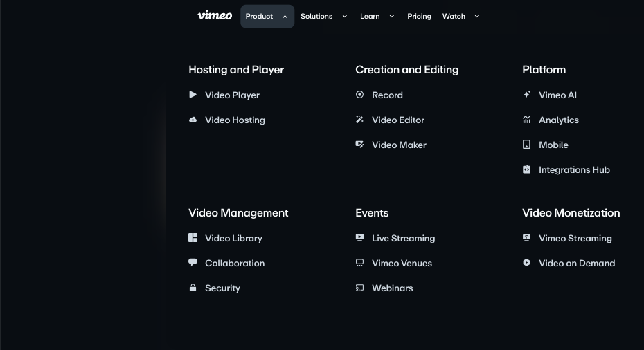
Task: Open the Video Library link
Action: pyautogui.click(x=233, y=238)
